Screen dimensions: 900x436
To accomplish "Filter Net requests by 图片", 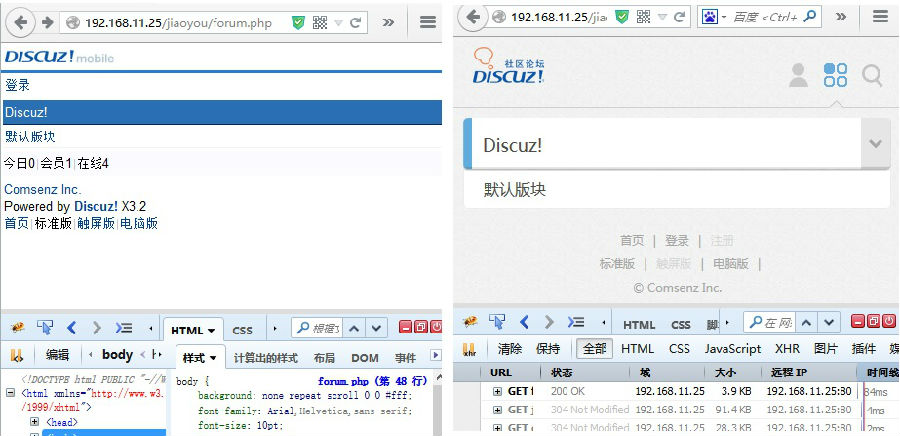I will (x=826, y=348).
